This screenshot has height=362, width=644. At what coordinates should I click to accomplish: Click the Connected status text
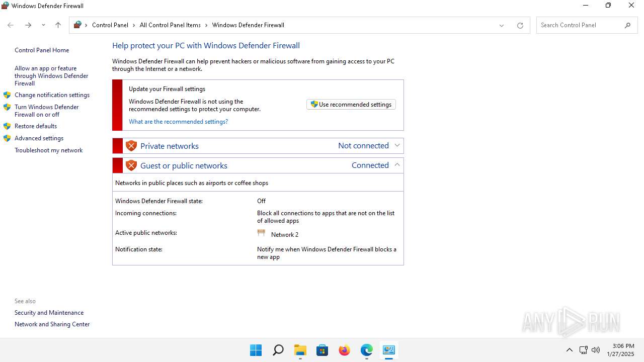tap(370, 165)
